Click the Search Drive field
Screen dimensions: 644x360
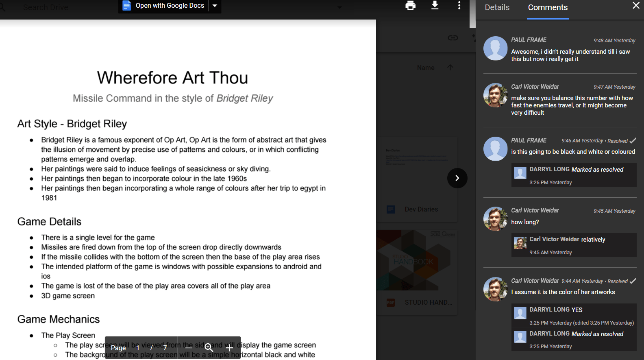click(46, 7)
